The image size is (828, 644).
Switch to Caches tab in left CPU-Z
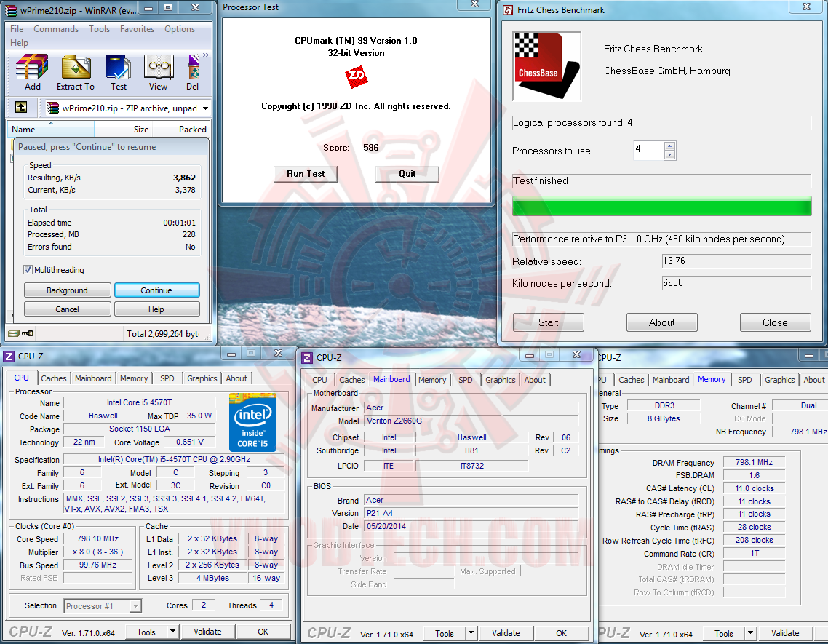point(54,378)
